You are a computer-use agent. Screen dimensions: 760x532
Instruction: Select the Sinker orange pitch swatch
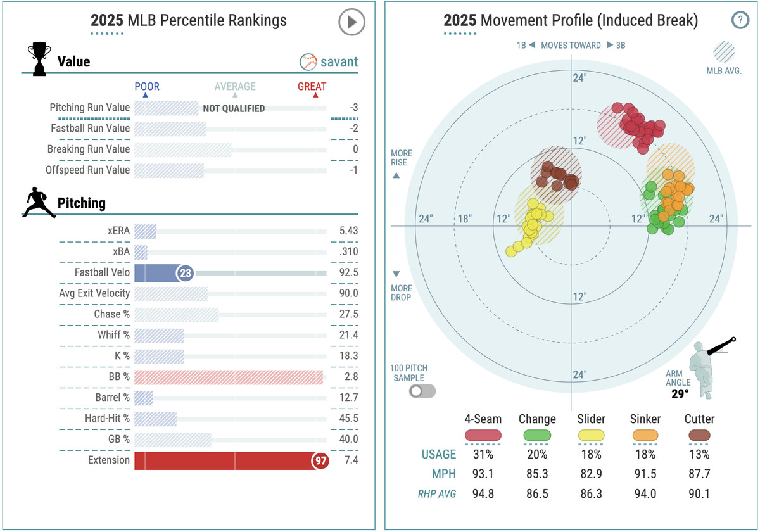point(645,435)
